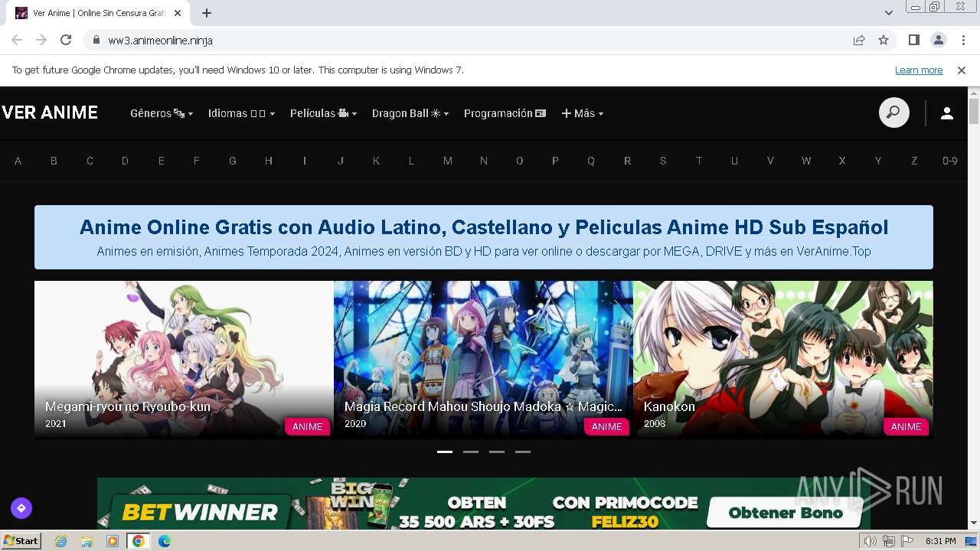Share this page via the share icon

[859, 40]
